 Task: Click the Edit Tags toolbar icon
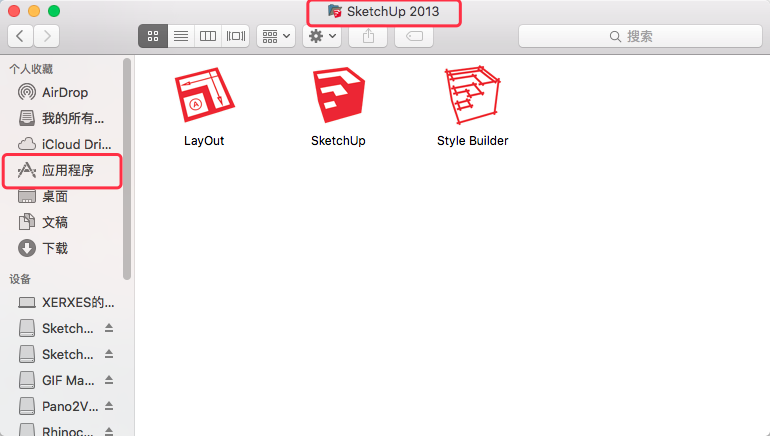[414, 36]
